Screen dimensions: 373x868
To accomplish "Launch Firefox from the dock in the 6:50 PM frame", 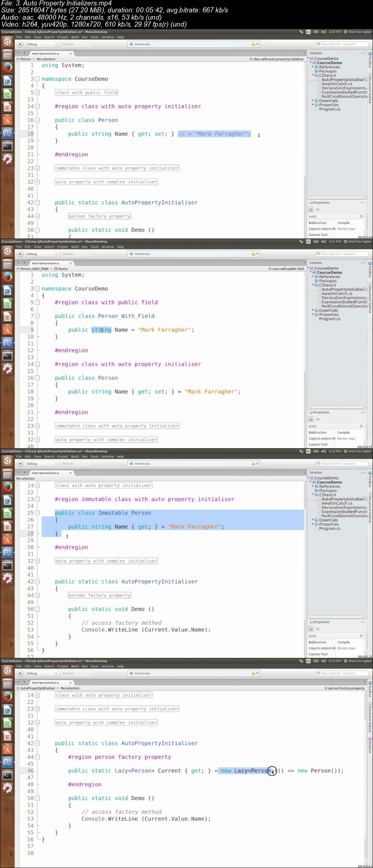I will click(x=7, y=67).
